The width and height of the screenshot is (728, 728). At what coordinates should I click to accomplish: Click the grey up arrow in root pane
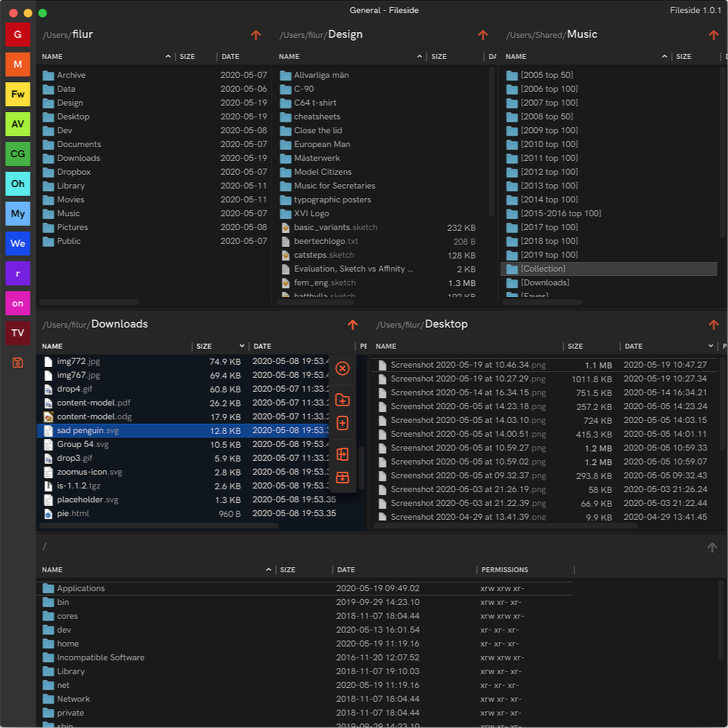coord(712,547)
